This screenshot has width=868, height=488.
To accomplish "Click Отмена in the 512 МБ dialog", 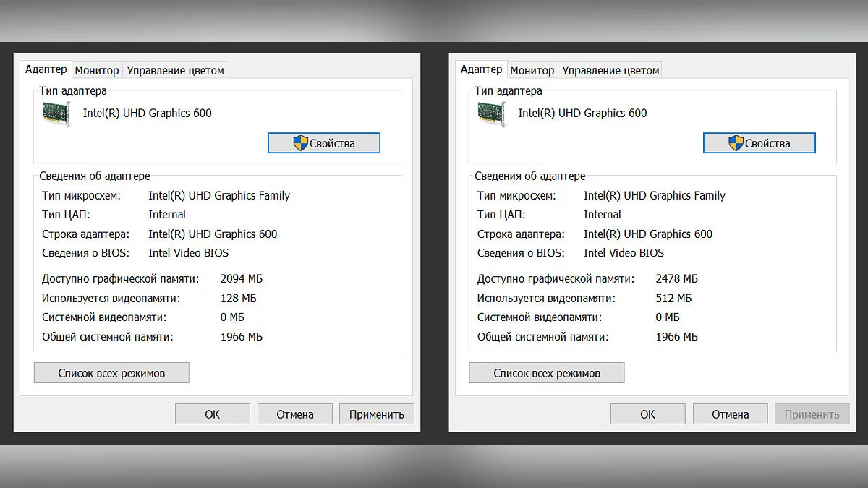I will click(x=730, y=414).
